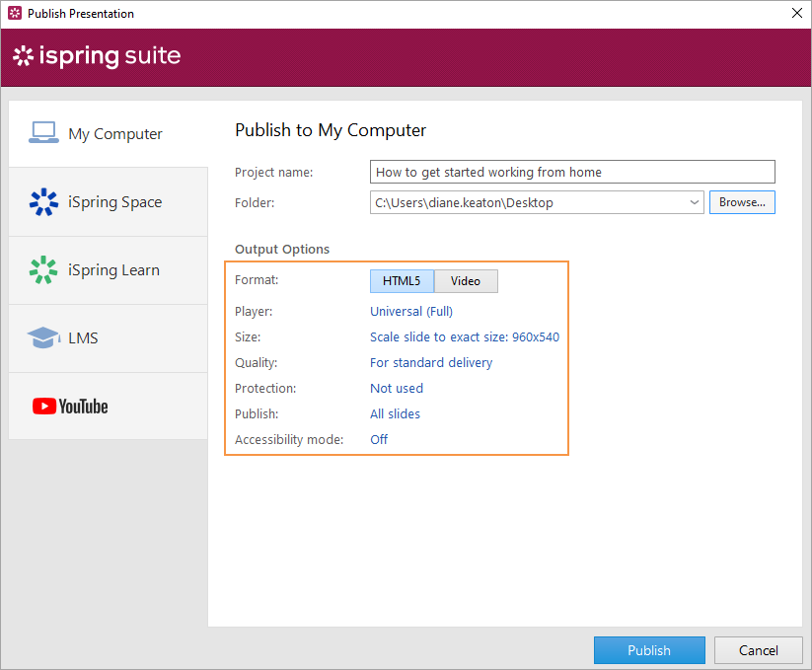The height and width of the screenshot is (670, 812).
Task: Switch to the iSpring Space tab
Action: (x=109, y=202)
